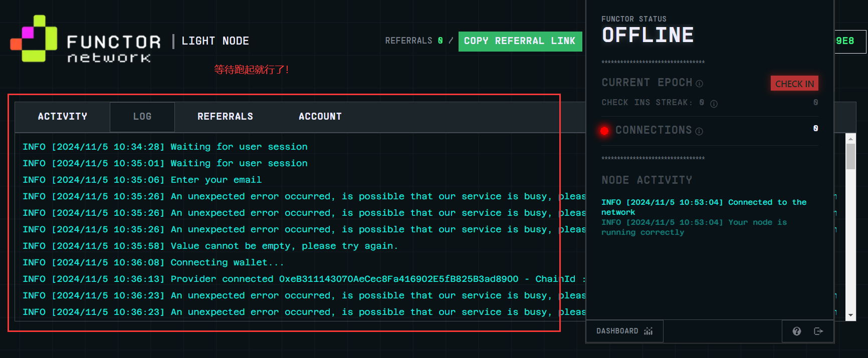Image resolution: width=868 pixels, height=358 pixels.
Task: Open the Dashboard button with chart icon
Action: coord(624,331)
